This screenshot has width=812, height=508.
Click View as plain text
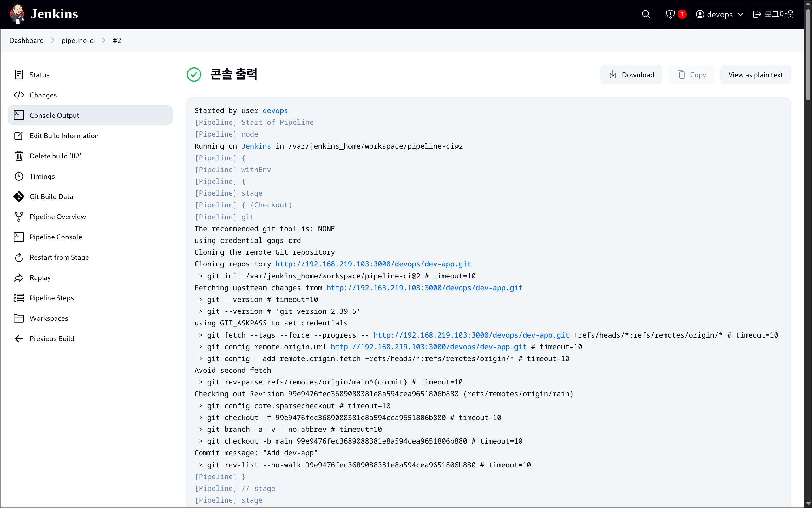[755, 75]
